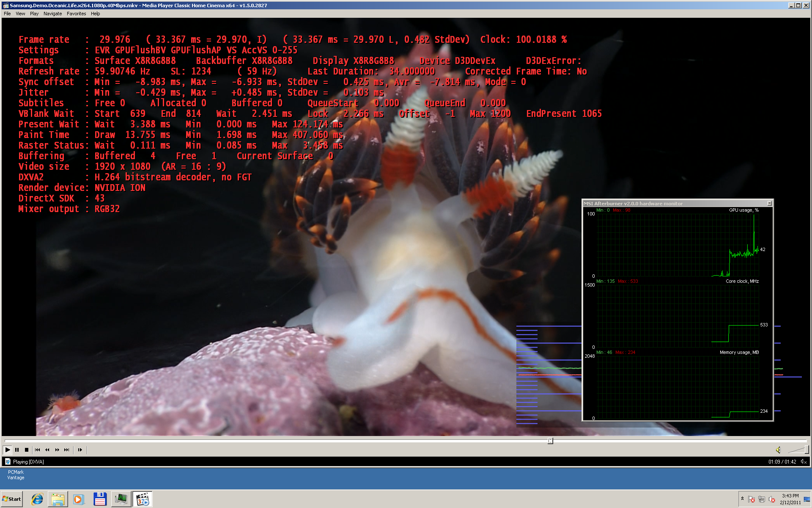This screenshot has height=508, width=812.
Task: Select the PCMark Vantage desktop shortcut
Action: (x=16, y=475)
